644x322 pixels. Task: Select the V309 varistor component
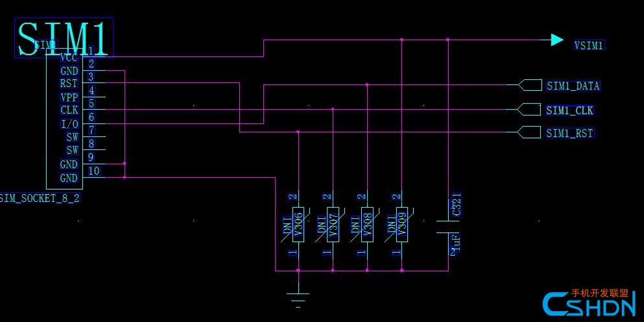click(401, 225)
